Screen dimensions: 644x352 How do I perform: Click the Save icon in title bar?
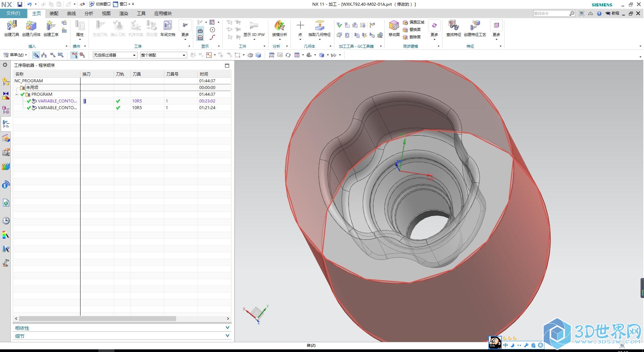(20, 4)
